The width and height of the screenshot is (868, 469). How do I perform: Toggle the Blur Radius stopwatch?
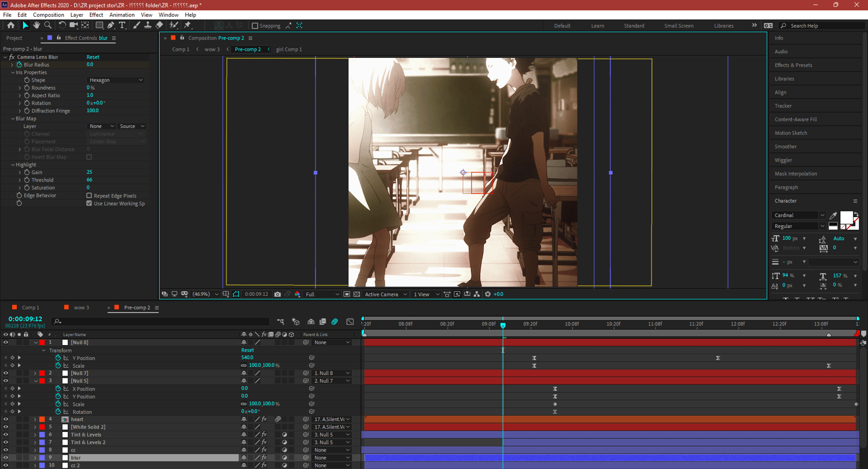pyautogui.click(x=19, y=65)
